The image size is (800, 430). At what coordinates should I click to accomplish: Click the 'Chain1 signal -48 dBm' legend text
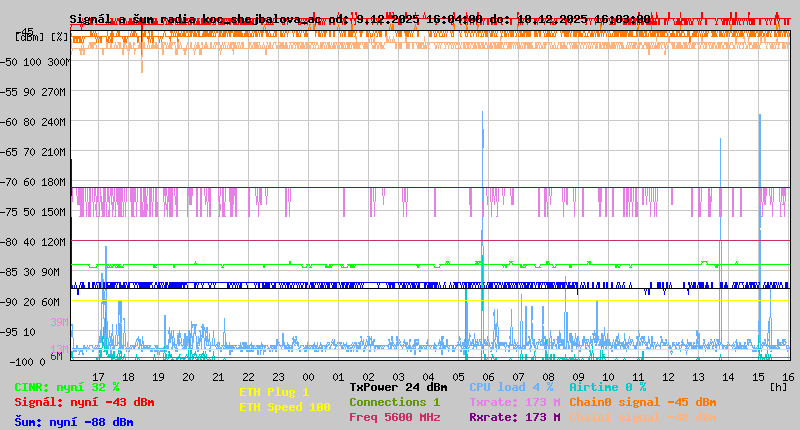(642, 417)
